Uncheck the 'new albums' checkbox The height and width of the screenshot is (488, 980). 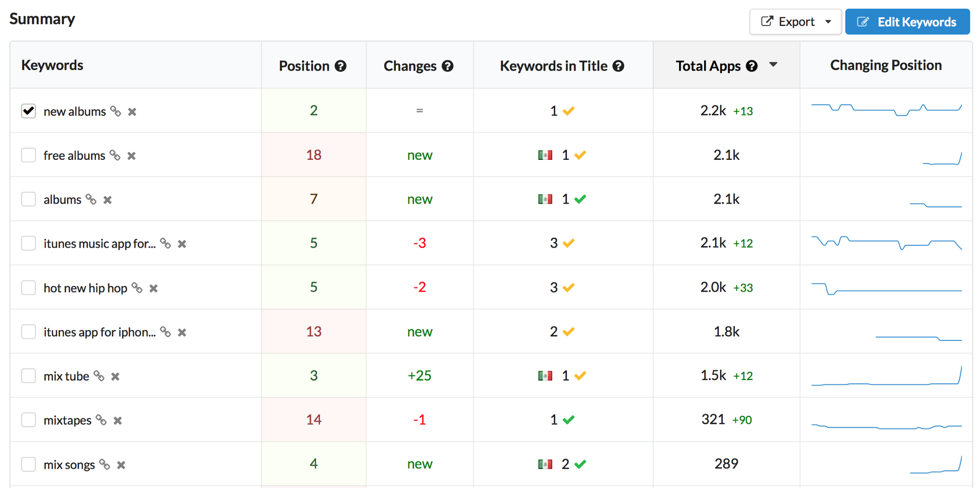pos(28,111)
